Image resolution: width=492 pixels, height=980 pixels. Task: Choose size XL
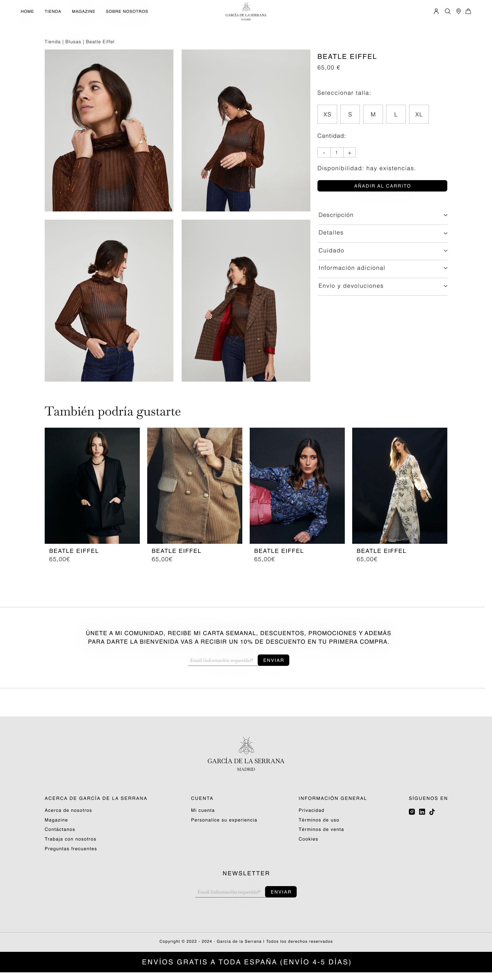point(419,114)
